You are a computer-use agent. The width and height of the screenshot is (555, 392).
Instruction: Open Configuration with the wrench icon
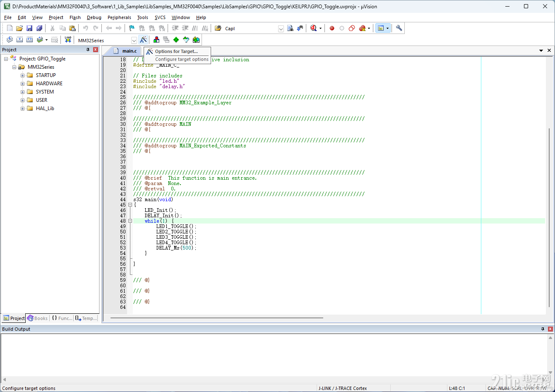399,28
